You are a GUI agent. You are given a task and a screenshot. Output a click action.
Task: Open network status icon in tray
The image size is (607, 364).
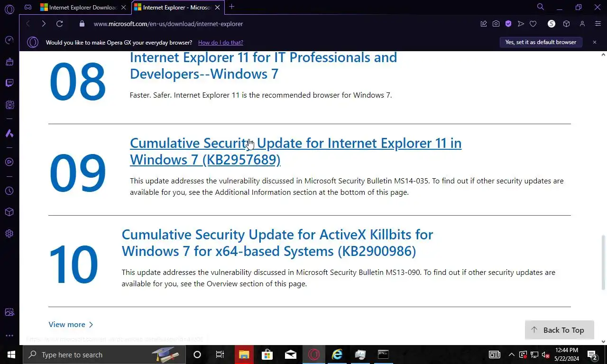pyautogui.click(x=534, y=355)
